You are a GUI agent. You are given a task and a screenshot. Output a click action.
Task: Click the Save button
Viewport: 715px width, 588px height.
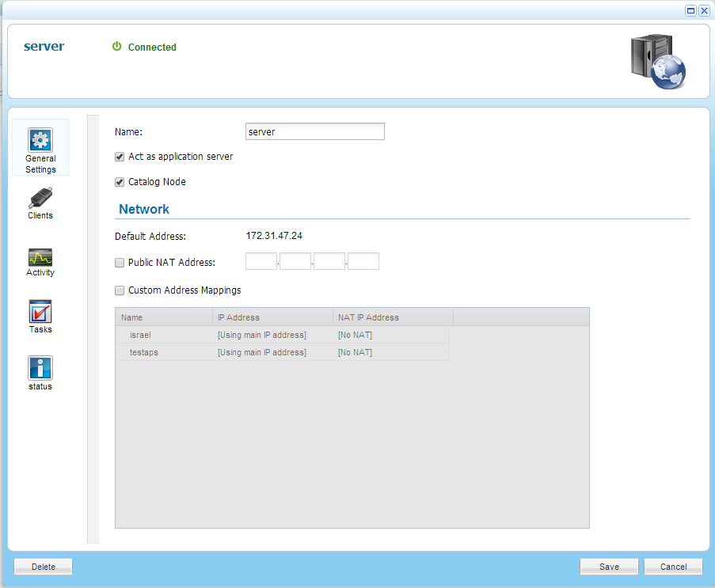(609, 567)
